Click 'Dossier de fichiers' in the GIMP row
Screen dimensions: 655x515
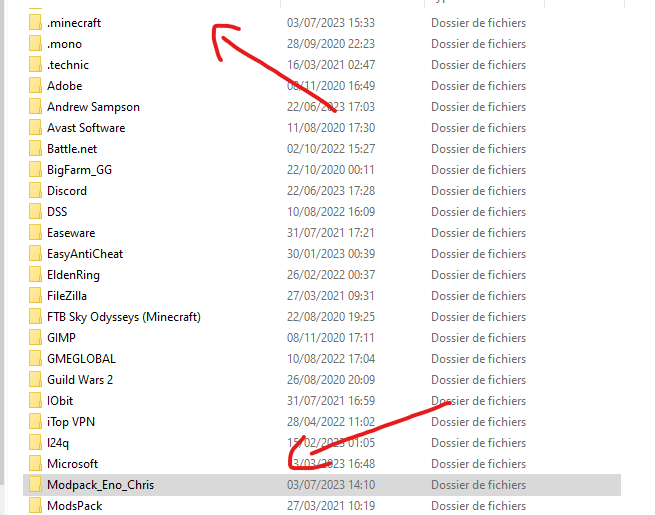[x=478, y=337]
